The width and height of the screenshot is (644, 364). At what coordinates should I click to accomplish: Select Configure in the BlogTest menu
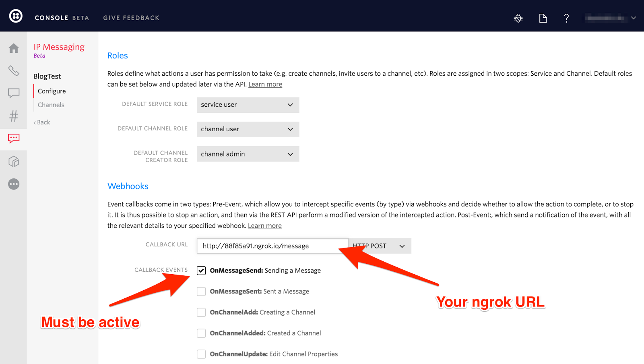52,91
